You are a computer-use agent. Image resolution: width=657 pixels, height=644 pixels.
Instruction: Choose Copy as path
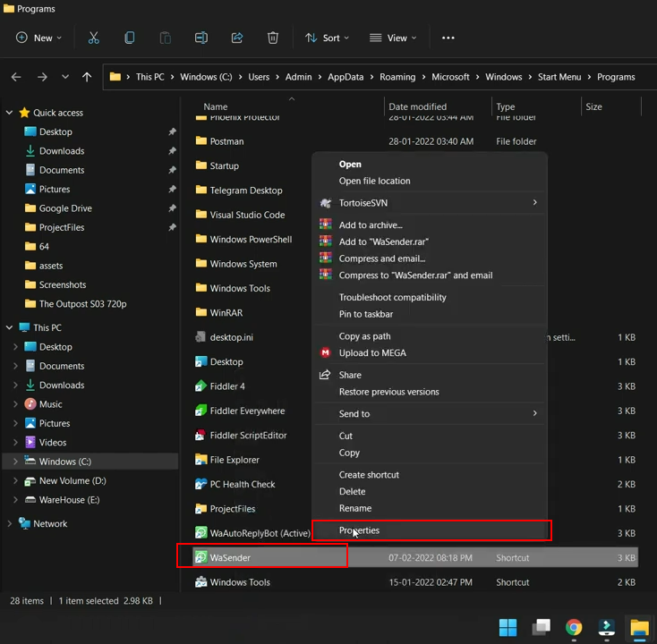click(430, 336)
